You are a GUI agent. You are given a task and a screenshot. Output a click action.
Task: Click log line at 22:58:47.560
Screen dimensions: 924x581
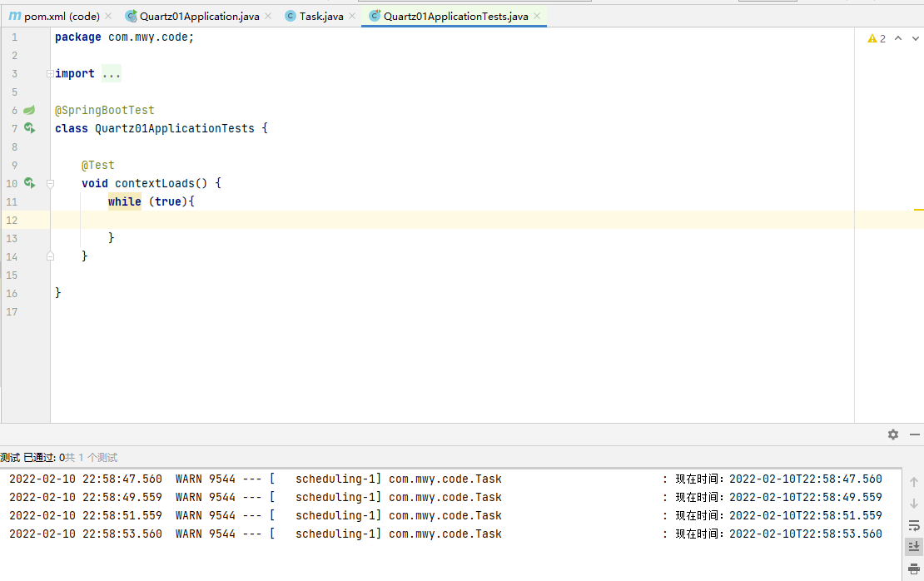[x=445, y=479]
